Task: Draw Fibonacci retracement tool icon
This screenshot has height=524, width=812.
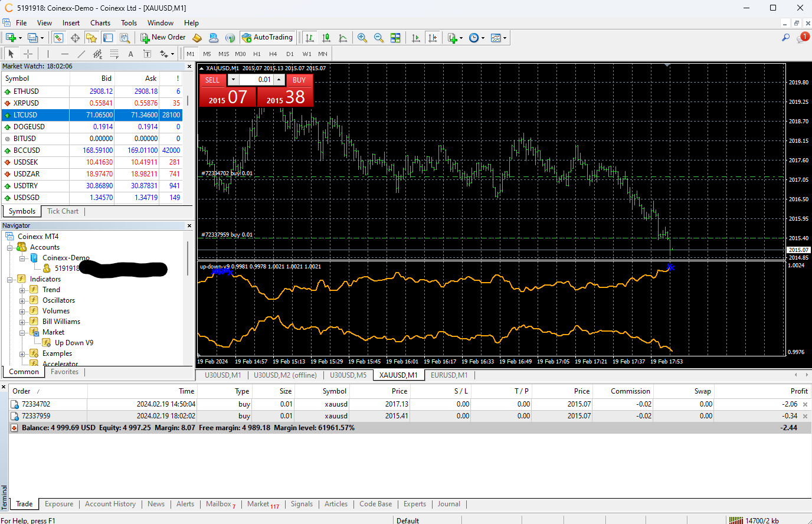Action: point(114,54)
